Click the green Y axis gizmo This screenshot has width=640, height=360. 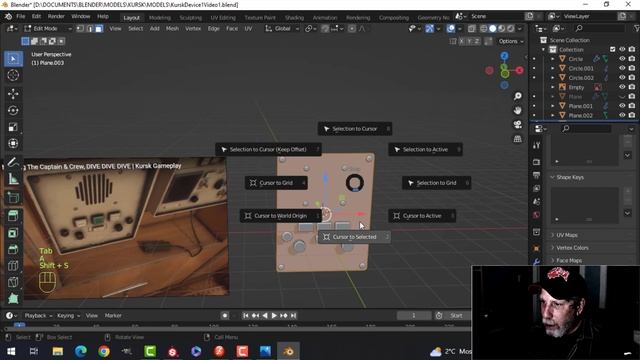pyautogui.click(x=505, y=73)
